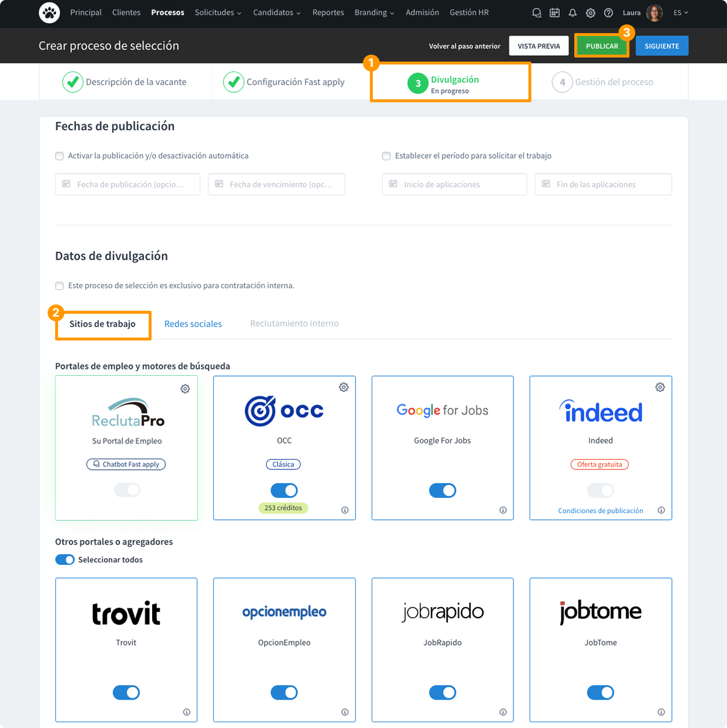The image size is (727, 728).
Task: Open the ES language selector
Action: 681,13
